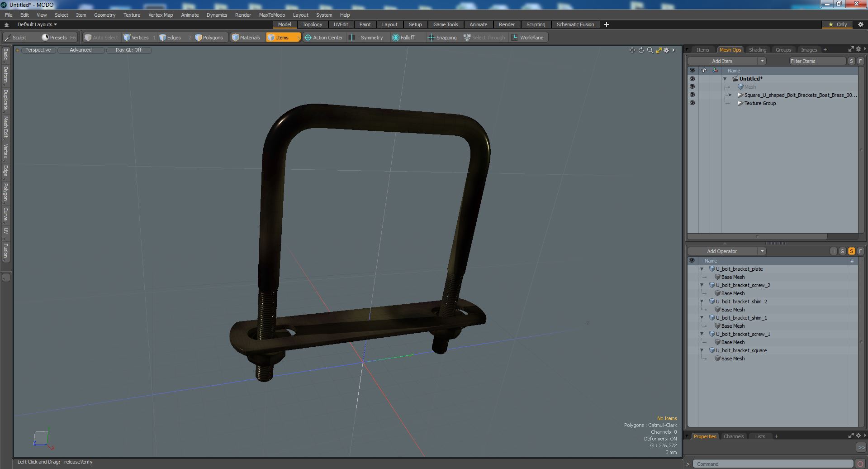Image resolution: width=868 pixels, height=469 pixels.
Task: Collapse U_bolt_bracket_plate operator
Action: [702, 269]
